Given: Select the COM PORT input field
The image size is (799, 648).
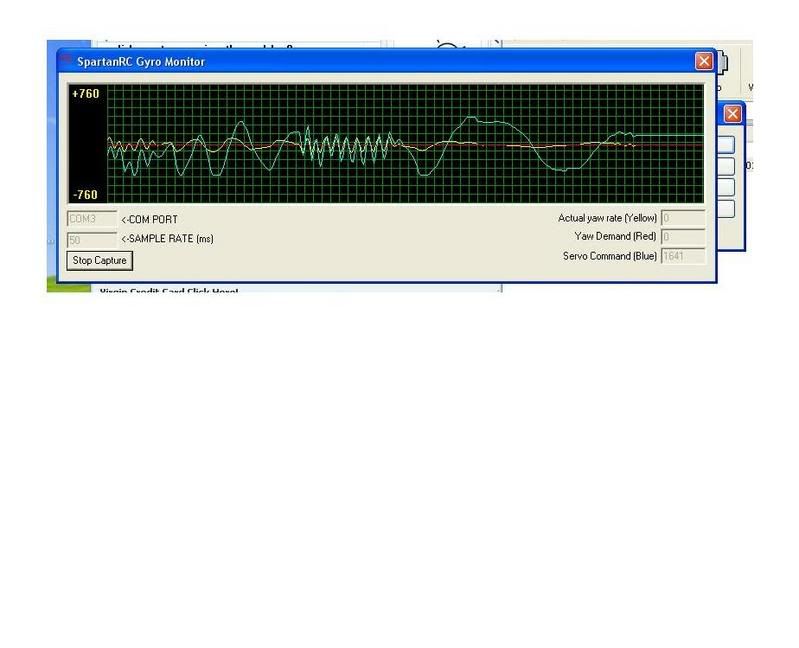Looking at the screenshot, I should 92,219.
